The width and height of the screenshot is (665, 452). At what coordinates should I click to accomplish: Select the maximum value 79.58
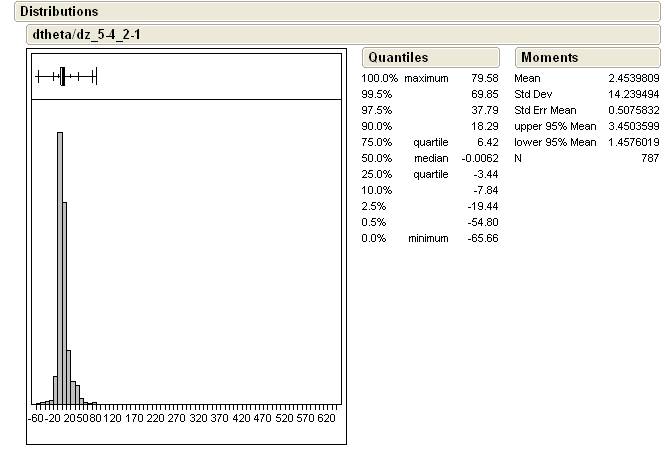coord(484,78)
